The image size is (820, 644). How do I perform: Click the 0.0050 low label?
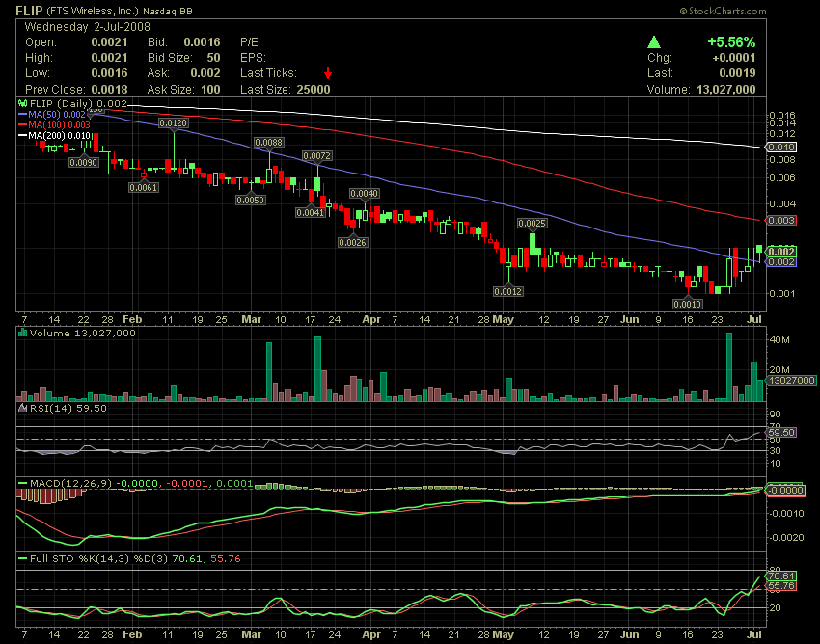251,200
